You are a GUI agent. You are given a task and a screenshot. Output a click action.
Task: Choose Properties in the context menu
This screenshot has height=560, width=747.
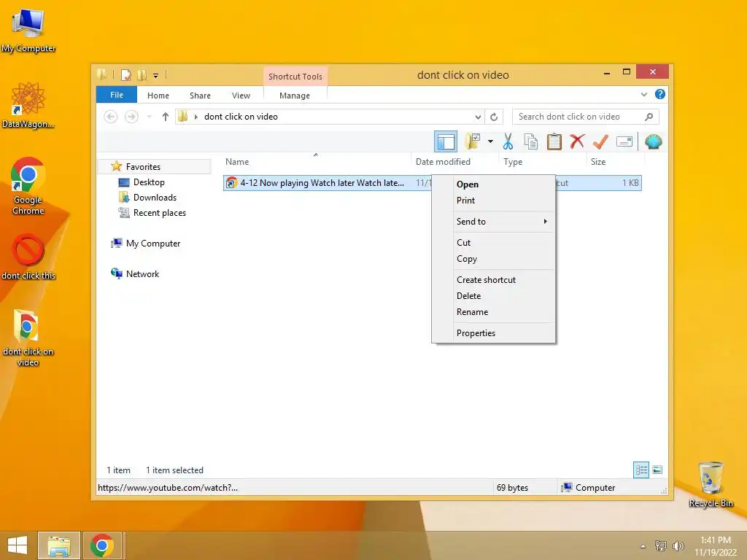pos(494,332)
